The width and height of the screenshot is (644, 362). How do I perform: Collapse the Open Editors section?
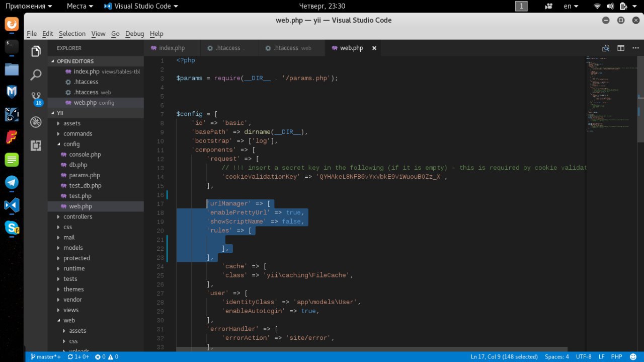point(75,61)
